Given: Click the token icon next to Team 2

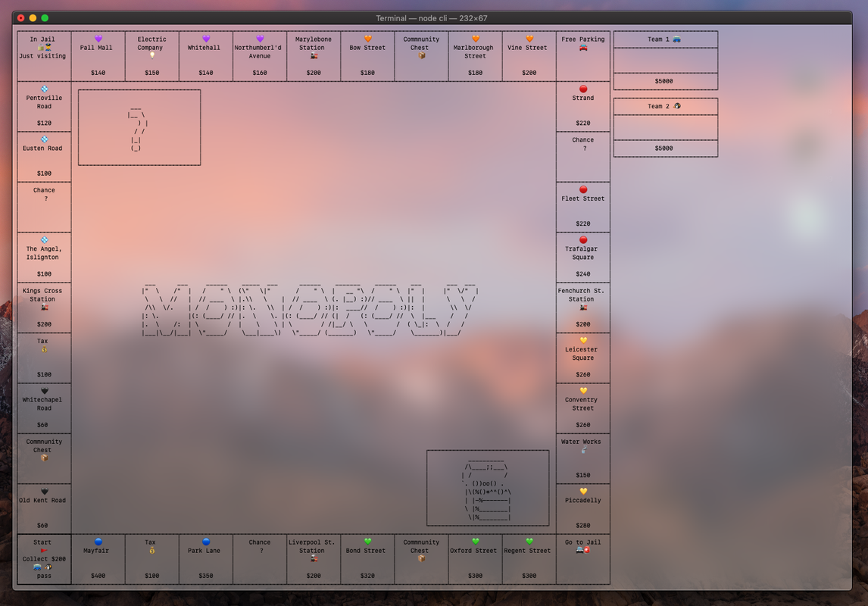Looking at the screenshot, I should (676, 106).
